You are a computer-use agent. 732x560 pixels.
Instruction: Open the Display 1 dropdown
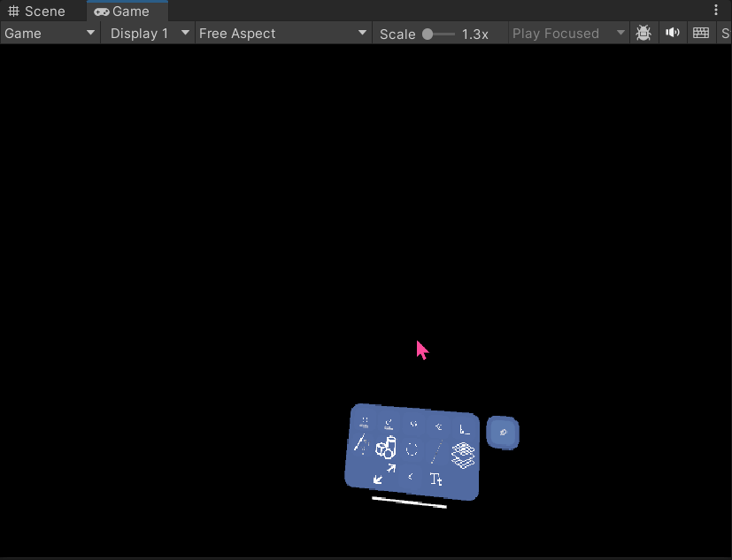(x=148, y=34)
